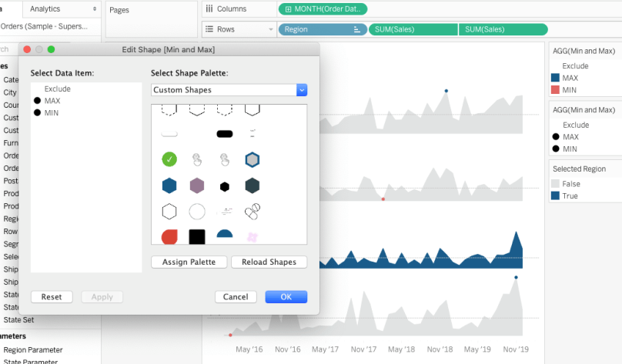The height and width of the screenshot is (364, 622).
Task: Select the black rounded rectangle shape
Action: (225, 134)
